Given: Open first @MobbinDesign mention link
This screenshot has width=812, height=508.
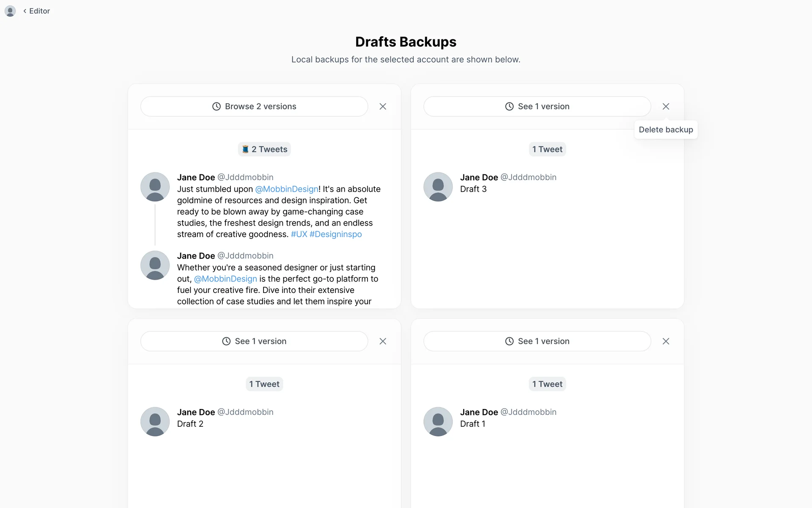Looking at the screenshot, I should (286, 189).
